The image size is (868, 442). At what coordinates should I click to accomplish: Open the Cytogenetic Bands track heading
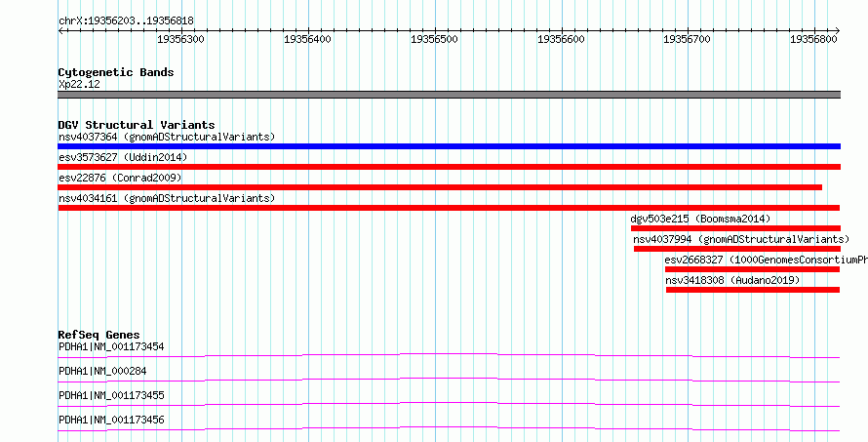point(116,72)
